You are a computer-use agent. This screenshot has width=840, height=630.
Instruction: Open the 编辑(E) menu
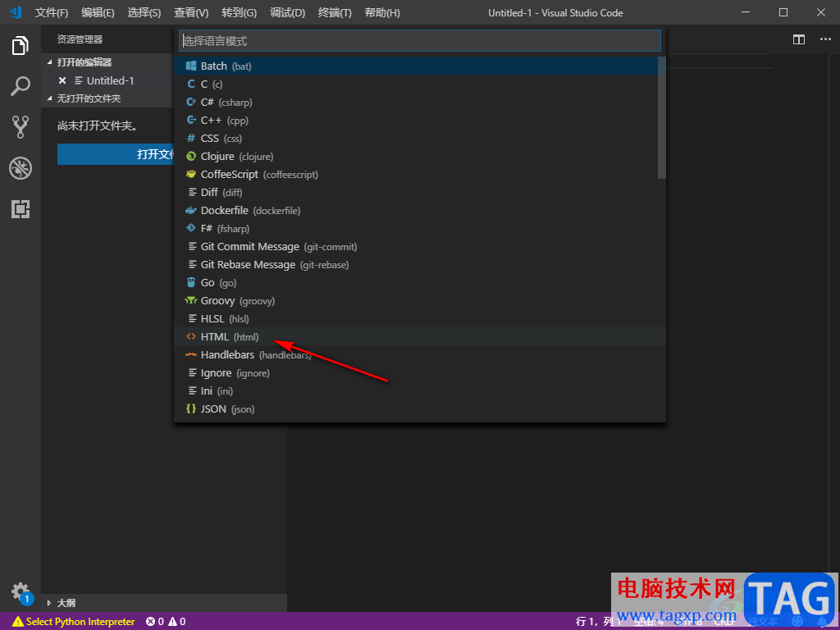[x=98, y=12]
